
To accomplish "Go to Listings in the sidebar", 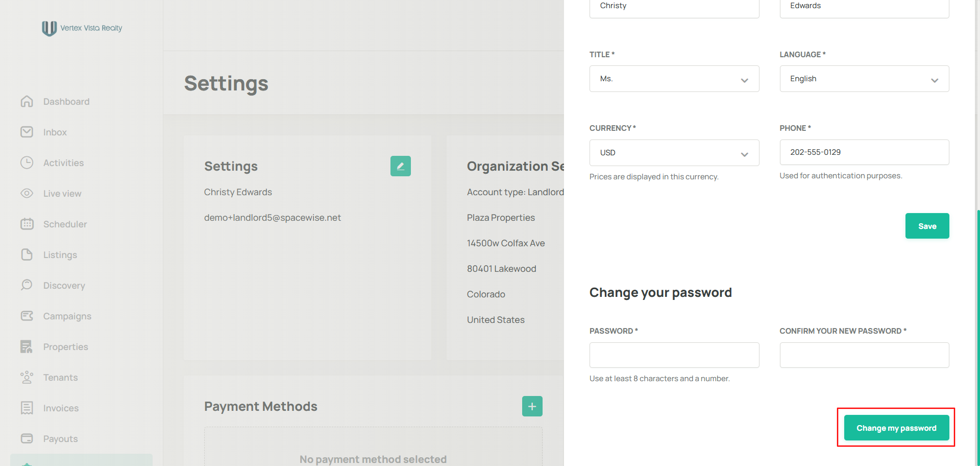I will [60, 255].
